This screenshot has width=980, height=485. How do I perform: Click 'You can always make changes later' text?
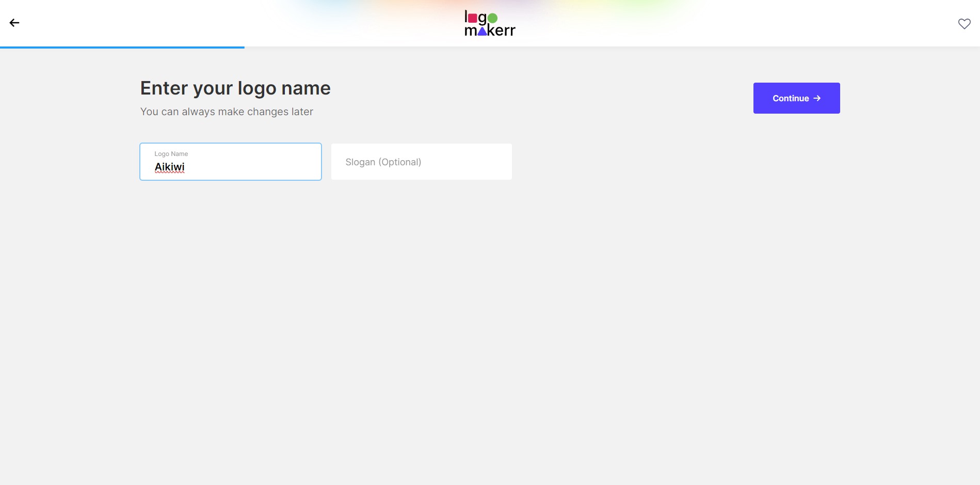tap(227, 112)
